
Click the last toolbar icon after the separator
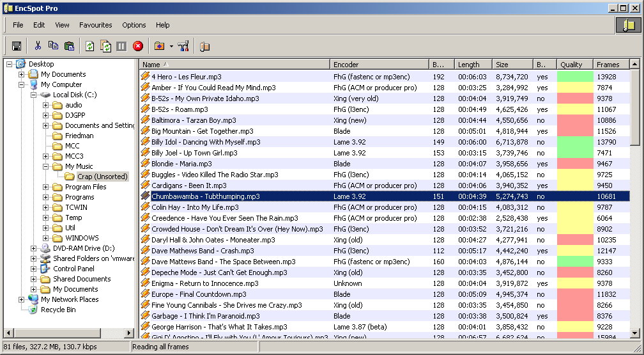click(x=204, y=47)
